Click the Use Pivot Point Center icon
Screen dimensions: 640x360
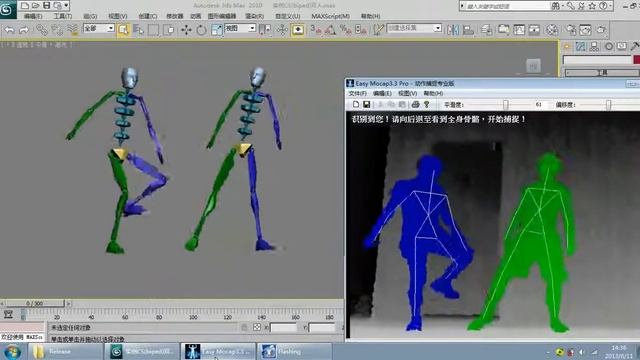[x=265, y=30]
